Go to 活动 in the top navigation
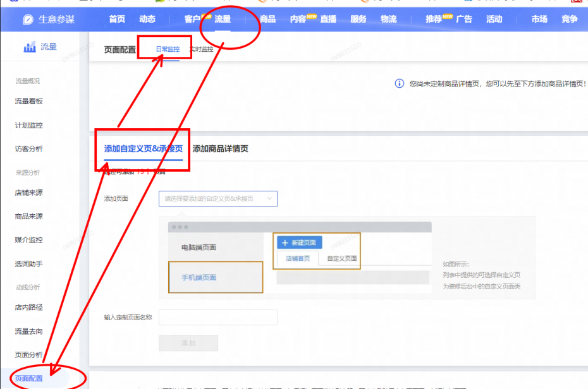588x389 pixels. point(494,19)
